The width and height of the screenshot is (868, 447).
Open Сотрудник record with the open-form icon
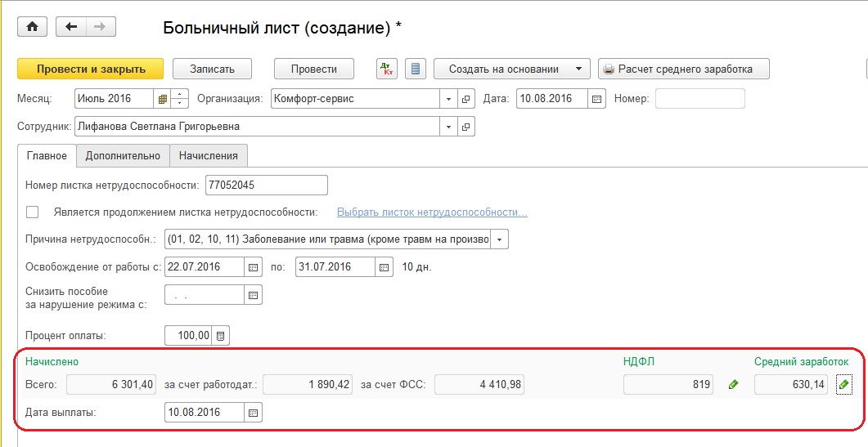coord(465,127)
